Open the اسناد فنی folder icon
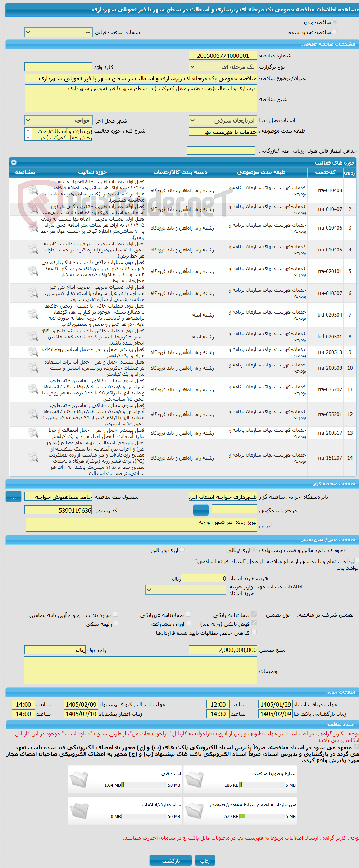Screen dimensions: 359x868 79,780
